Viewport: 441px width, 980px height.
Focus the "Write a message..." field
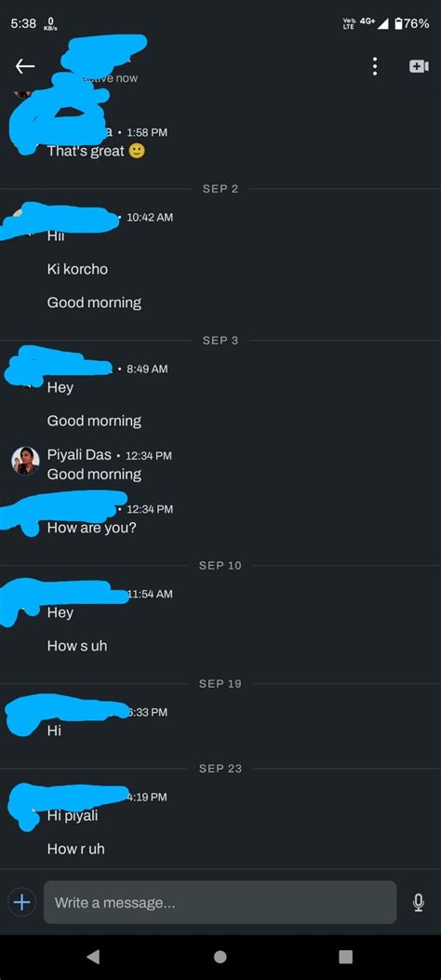220,903
